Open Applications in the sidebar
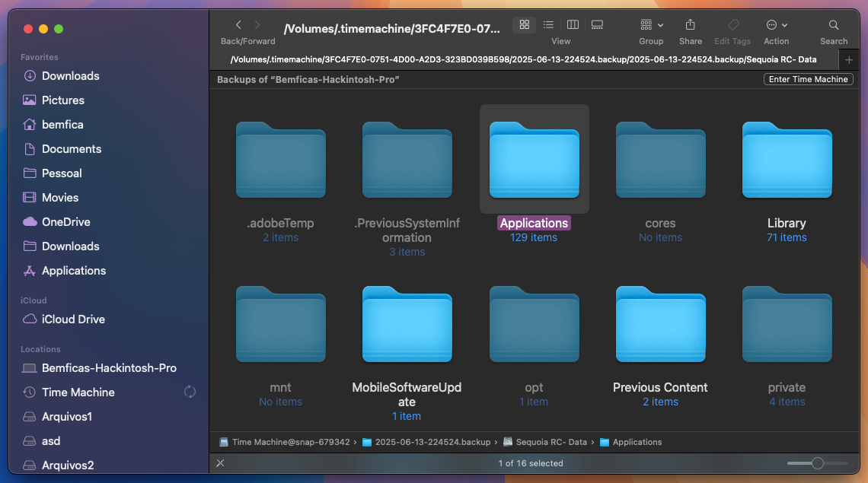Viewport: 868px width, 483px height. pos(64,271)
